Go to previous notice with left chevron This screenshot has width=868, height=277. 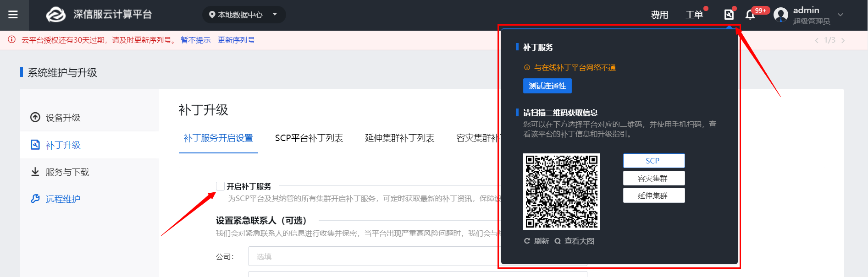click(x=816, y=40)
